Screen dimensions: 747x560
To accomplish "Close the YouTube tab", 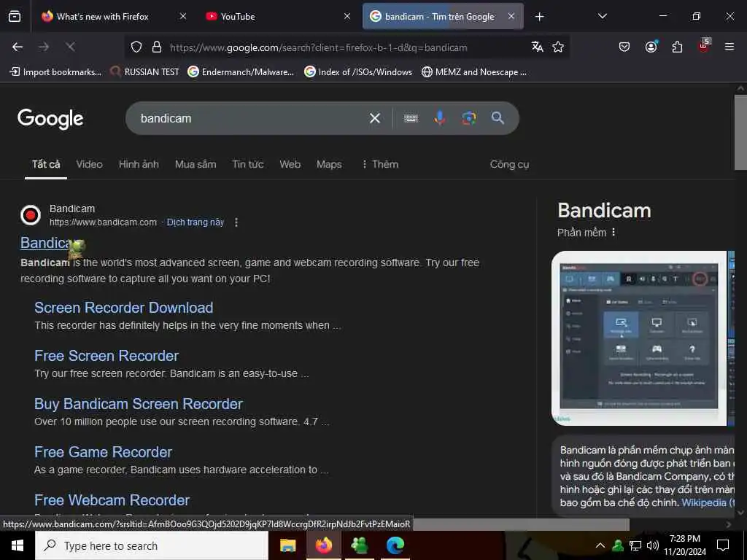I will point(347,16).
